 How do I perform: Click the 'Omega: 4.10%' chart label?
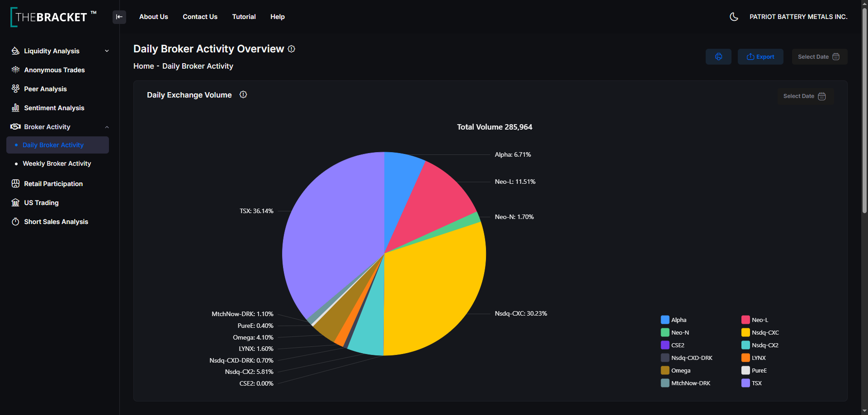point(253,337)
